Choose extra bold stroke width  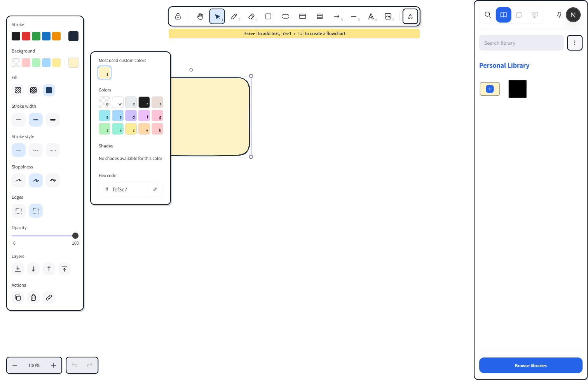[x=53, y=120]
